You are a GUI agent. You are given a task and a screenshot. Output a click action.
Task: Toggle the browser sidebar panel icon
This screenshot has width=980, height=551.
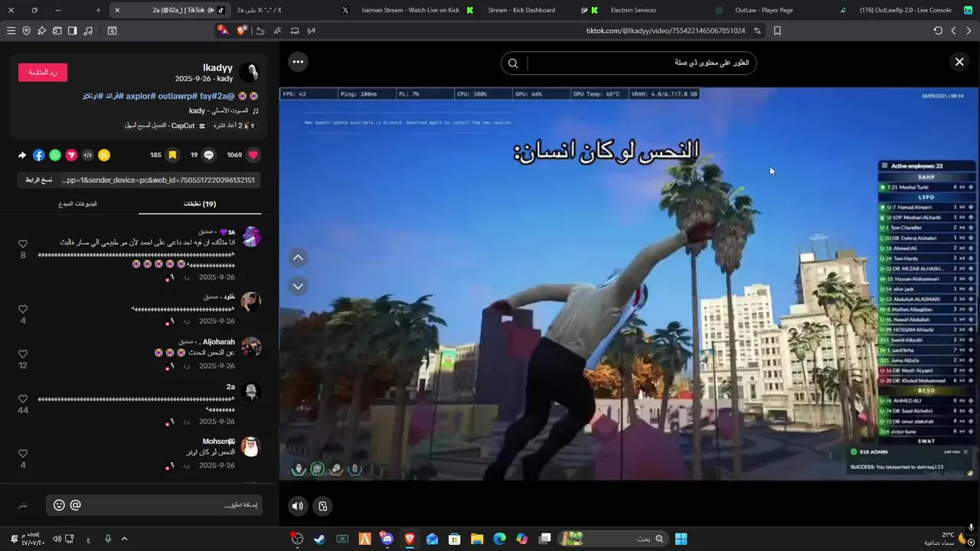point(73,31)
